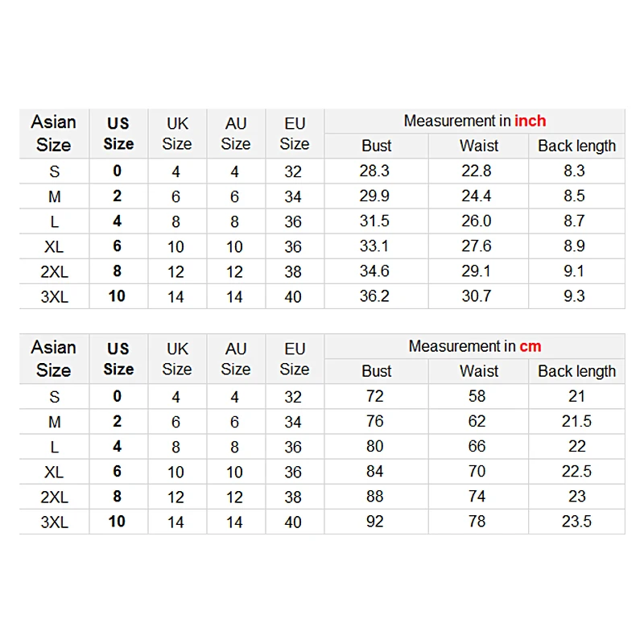Click Bust column header in cm table
Viewport: 644px width, 644px height.
(x=376, y=371)
